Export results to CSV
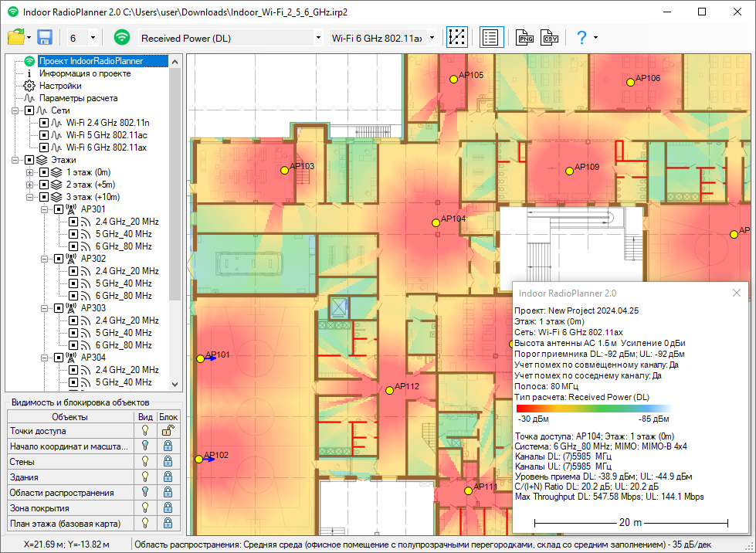This screenshot has width=756, height=553. (550, 38)
